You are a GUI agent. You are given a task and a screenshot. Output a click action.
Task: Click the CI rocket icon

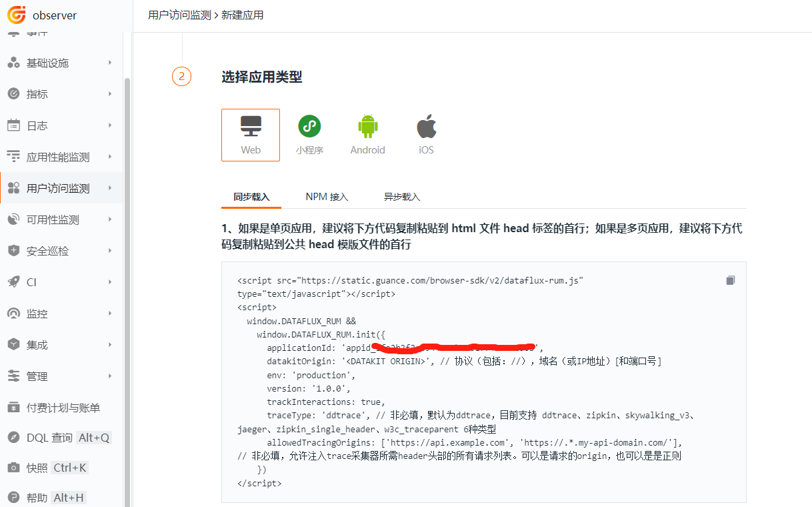[x=13, y=282]
